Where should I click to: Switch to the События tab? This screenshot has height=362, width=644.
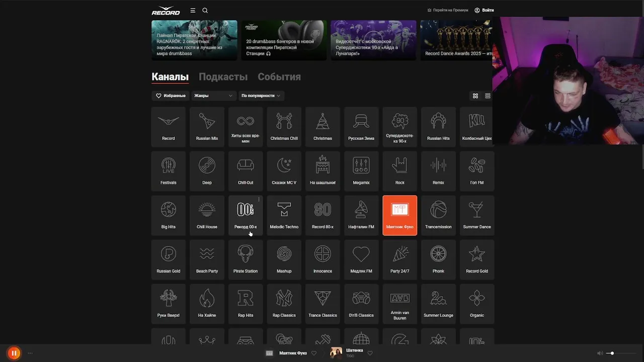coord(279,77)
